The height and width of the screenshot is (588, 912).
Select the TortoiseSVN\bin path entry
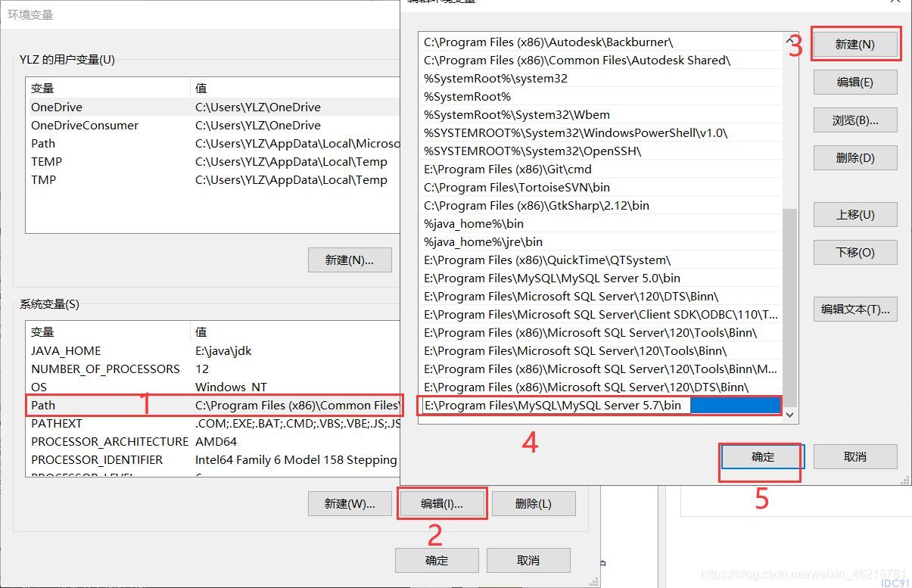[601, 188]
